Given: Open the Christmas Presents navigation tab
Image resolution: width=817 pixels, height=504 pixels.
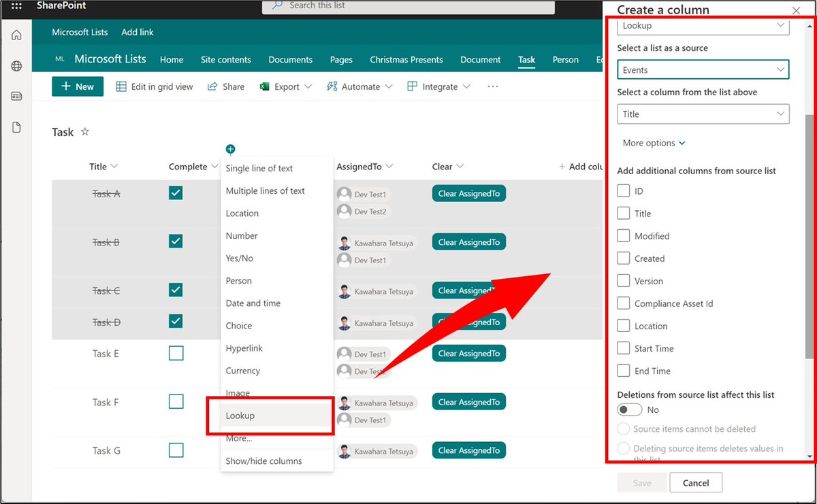Looking at the screenshot, I should click(x=406, y=60).
